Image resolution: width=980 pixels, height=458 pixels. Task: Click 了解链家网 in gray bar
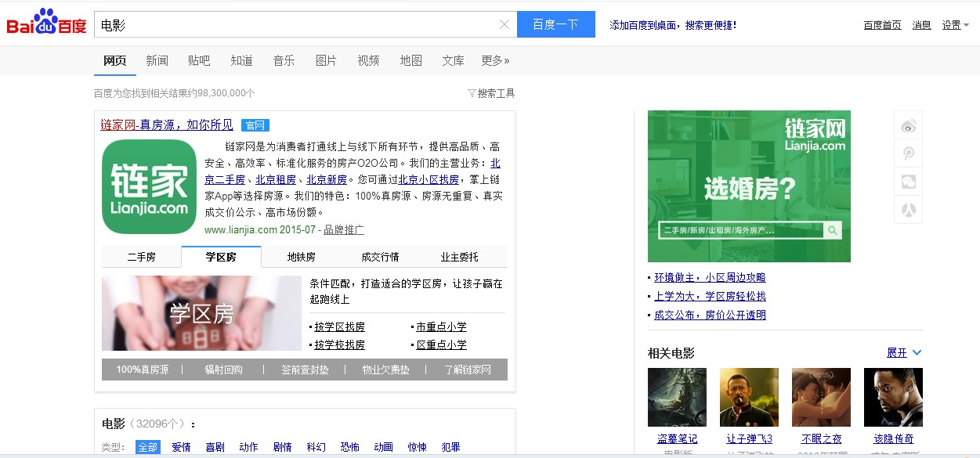467,370
